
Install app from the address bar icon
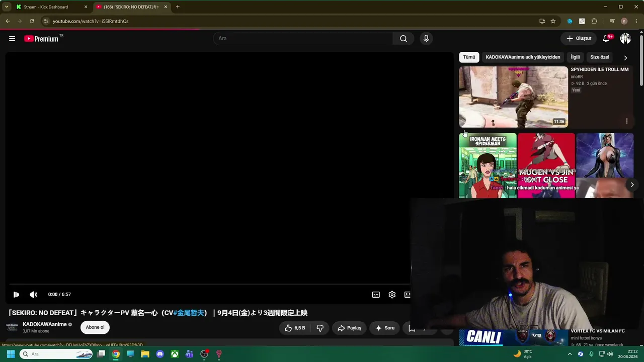[x=542, y=21]
